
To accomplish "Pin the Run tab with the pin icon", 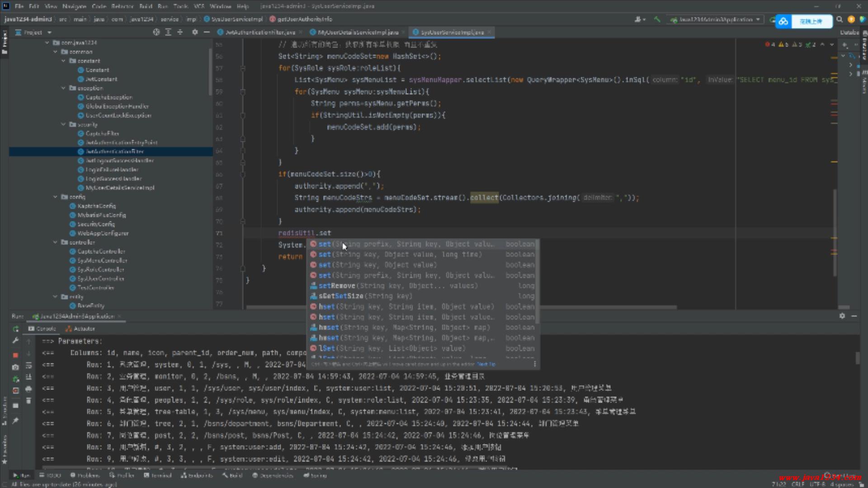I will [x=15, y=421].
